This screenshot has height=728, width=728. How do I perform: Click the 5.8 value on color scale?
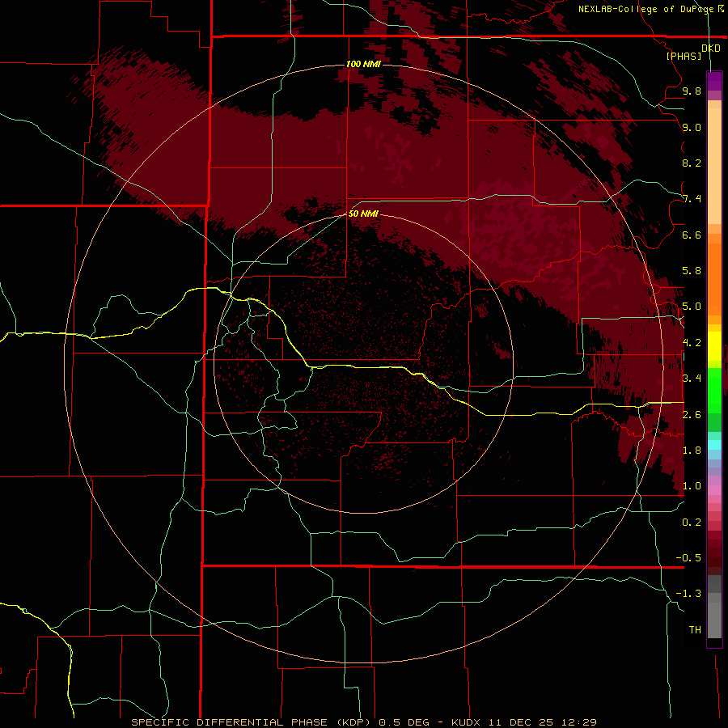click(x=692, y=271)
